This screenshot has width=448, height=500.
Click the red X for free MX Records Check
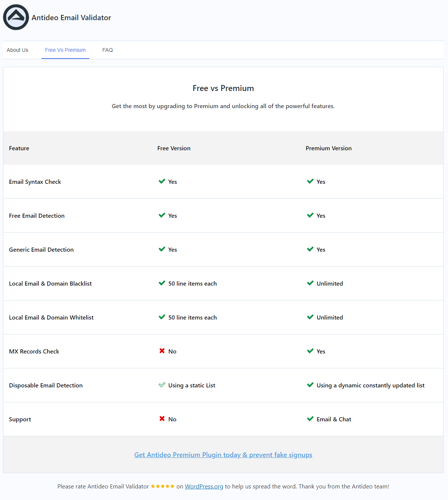162,351
